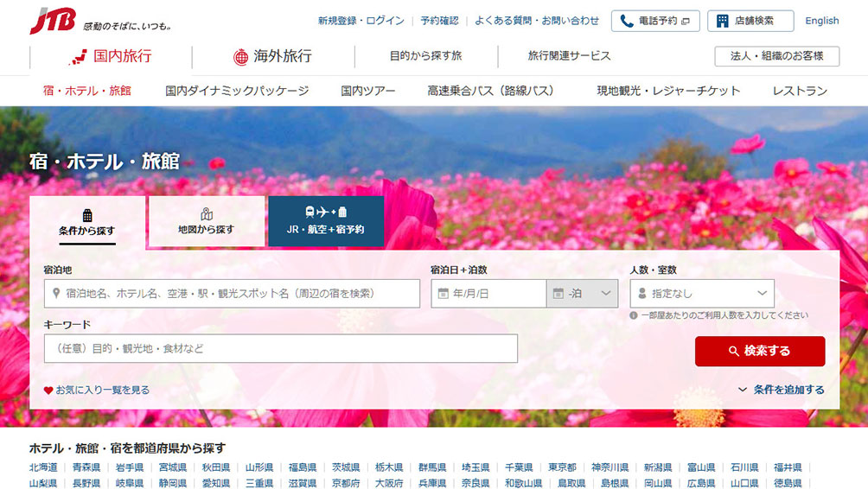Viewport: 868px width, 489px height.
Task: Click 法人・組織のお客様 button
Action: pyautogui.click(x=776, y=56)
